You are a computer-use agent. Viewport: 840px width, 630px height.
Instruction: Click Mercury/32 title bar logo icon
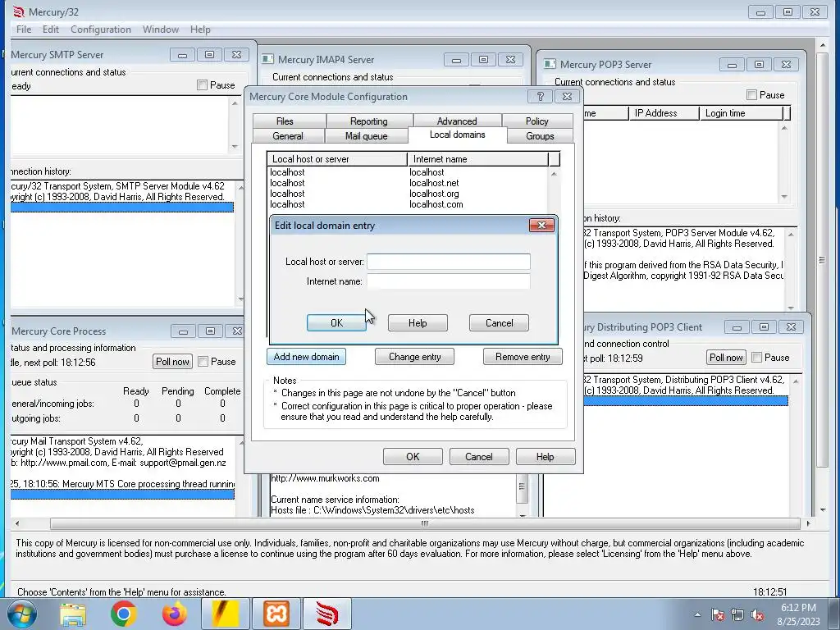[x=18, y=11]
